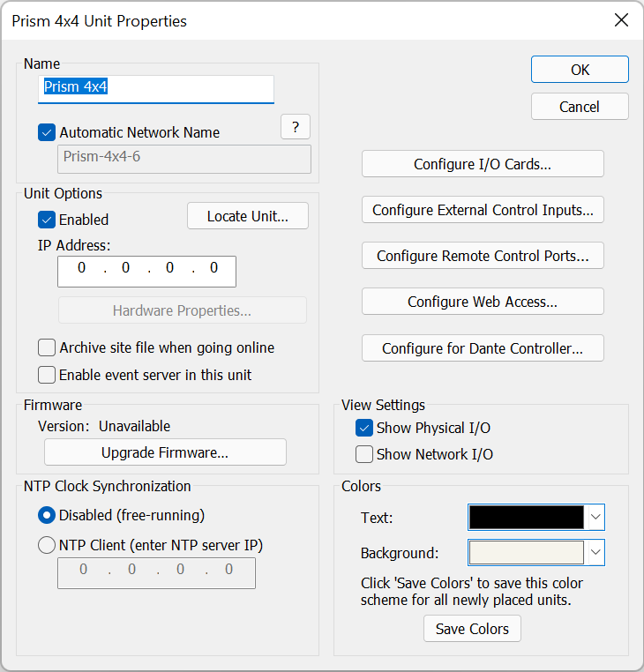The height and width of the screenshot is (672, 644).
Task: Click the Locate Unit button
Action: tap(248, 216)
